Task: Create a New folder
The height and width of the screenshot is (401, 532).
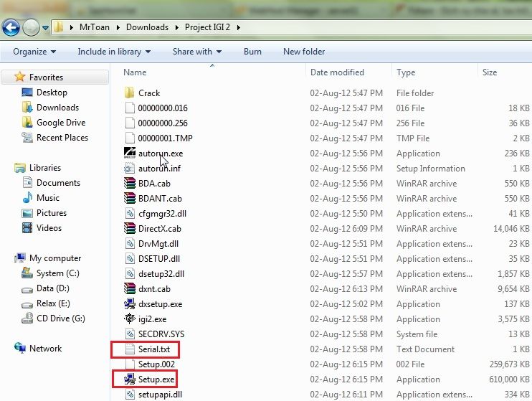Action: click(x=304, y=52)
